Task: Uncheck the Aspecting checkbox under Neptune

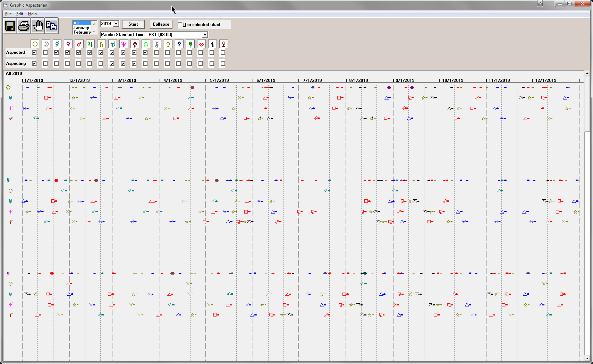Action: [123, 64]
